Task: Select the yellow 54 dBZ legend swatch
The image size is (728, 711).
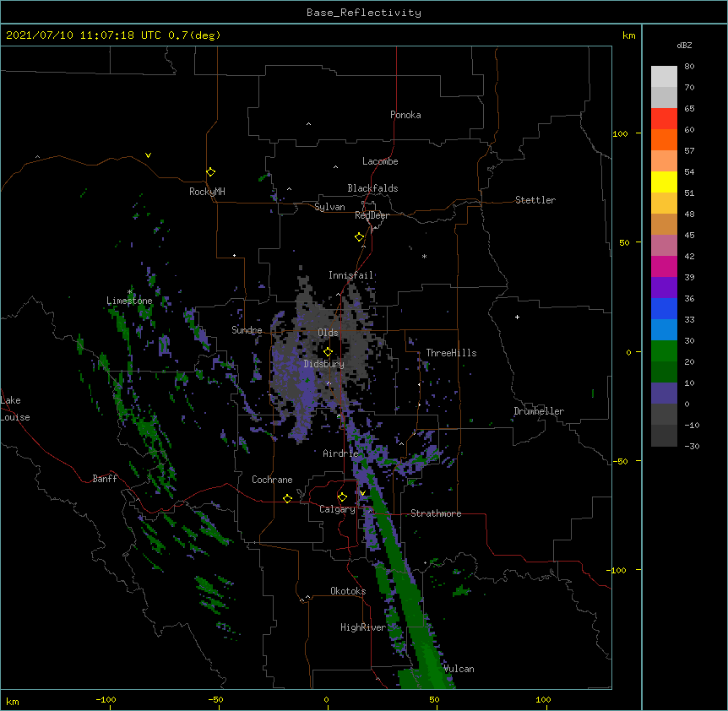Action: click(x=664, y=182)
